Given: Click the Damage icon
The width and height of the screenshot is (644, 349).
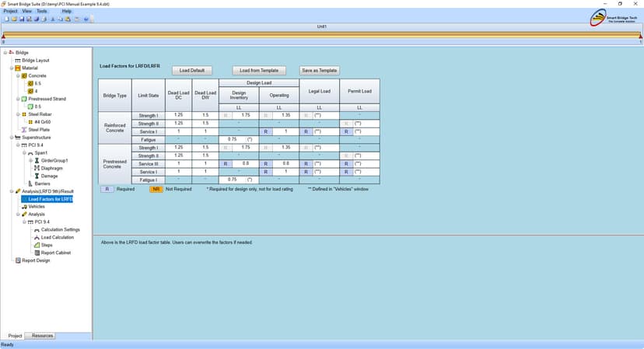Looking at the screenshot, I should click(x=37, y=176).
